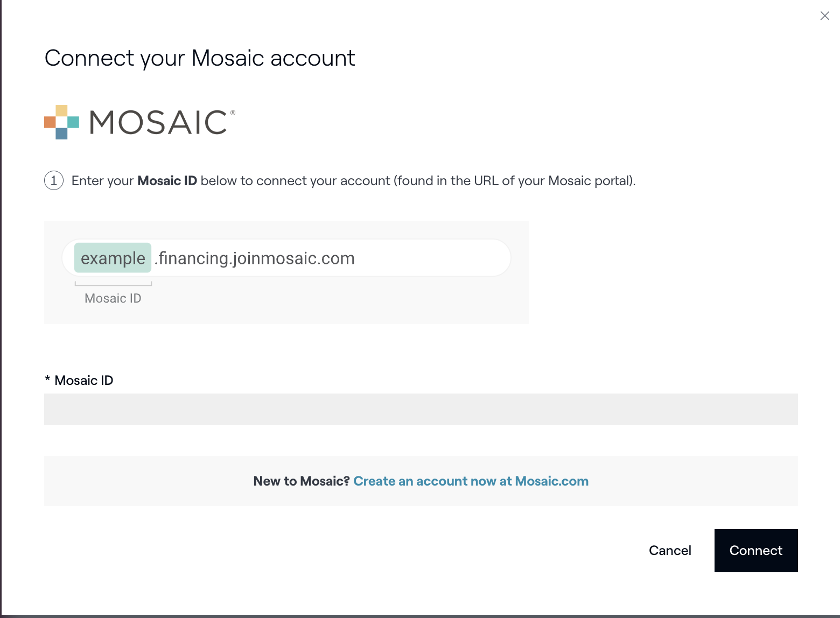Click the circled step 1 icon

point(54,180)
